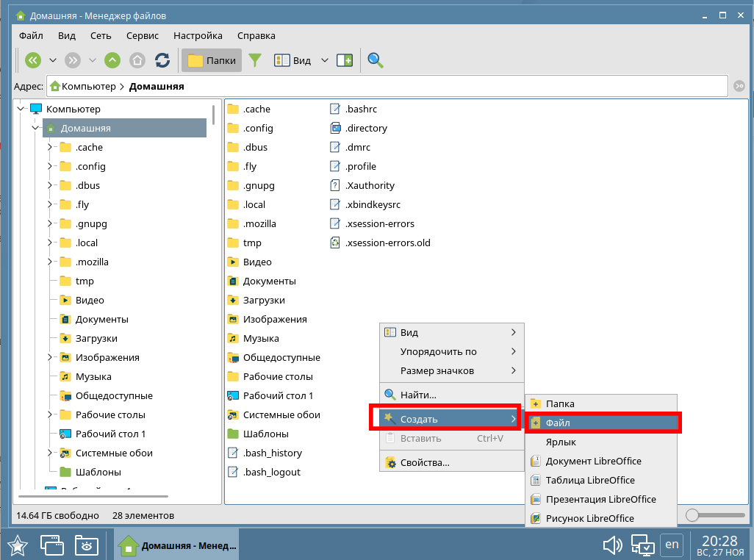
Task: Collapse the Домашняя tree node
Action: [x=35, y=128]
